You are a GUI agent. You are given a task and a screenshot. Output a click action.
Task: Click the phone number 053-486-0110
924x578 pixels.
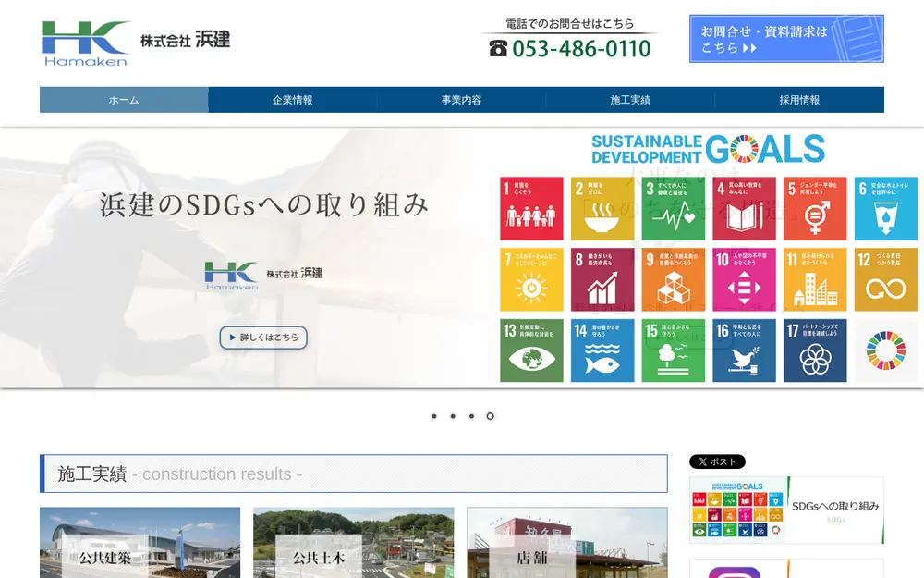tap(581, 49)
